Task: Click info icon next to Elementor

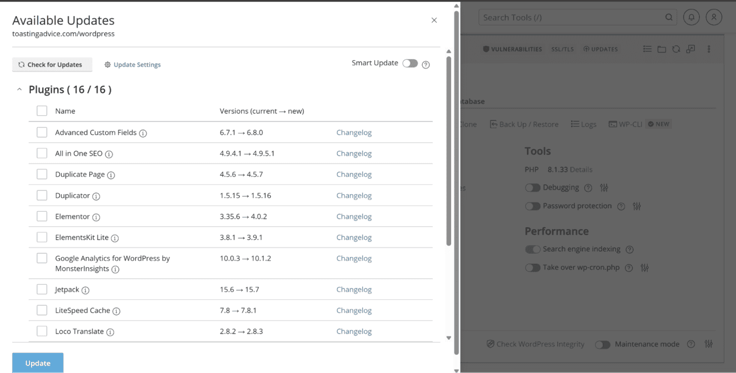Action: [x=96, y=217]
